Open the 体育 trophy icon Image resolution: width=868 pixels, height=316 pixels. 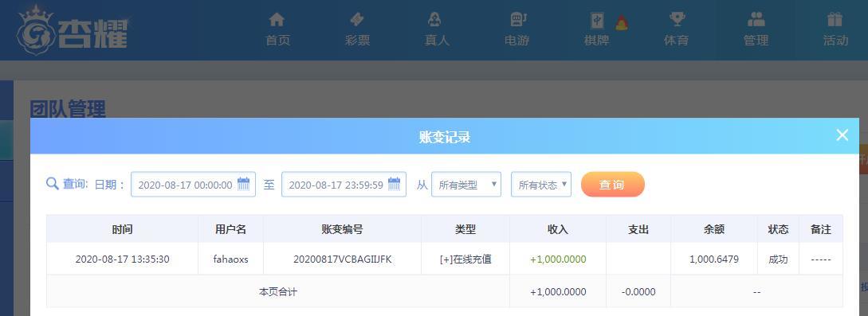click(x=677, y=20)
